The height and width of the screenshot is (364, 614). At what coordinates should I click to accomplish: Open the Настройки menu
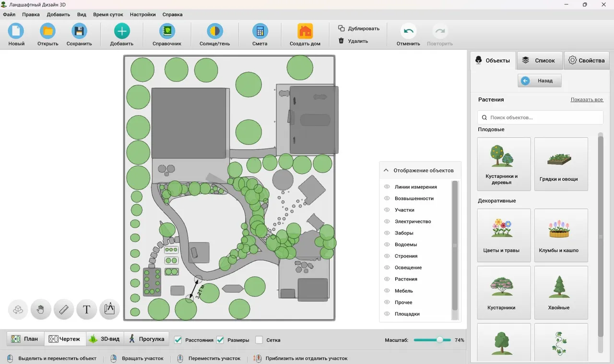(x=143, y=14)
